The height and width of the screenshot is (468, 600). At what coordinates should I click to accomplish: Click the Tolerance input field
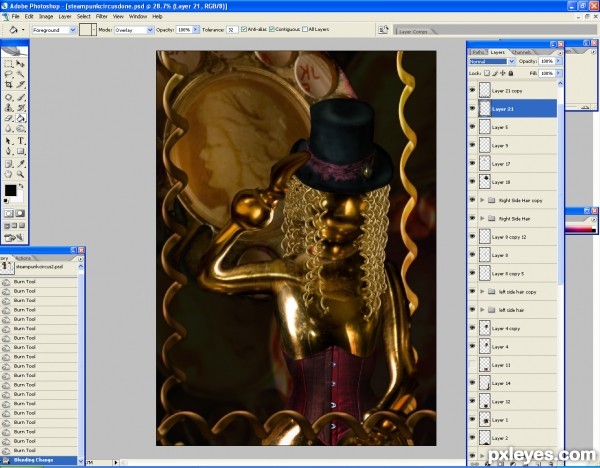point(232,30)
